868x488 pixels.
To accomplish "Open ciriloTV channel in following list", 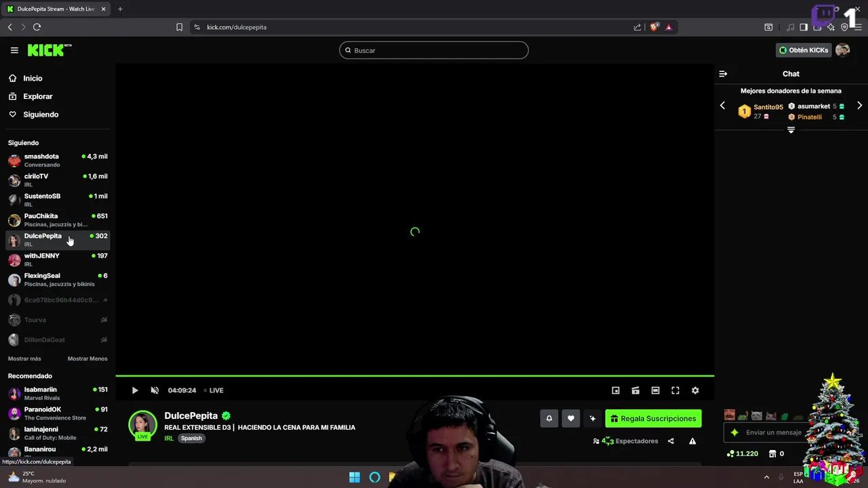I will (58, 180).
